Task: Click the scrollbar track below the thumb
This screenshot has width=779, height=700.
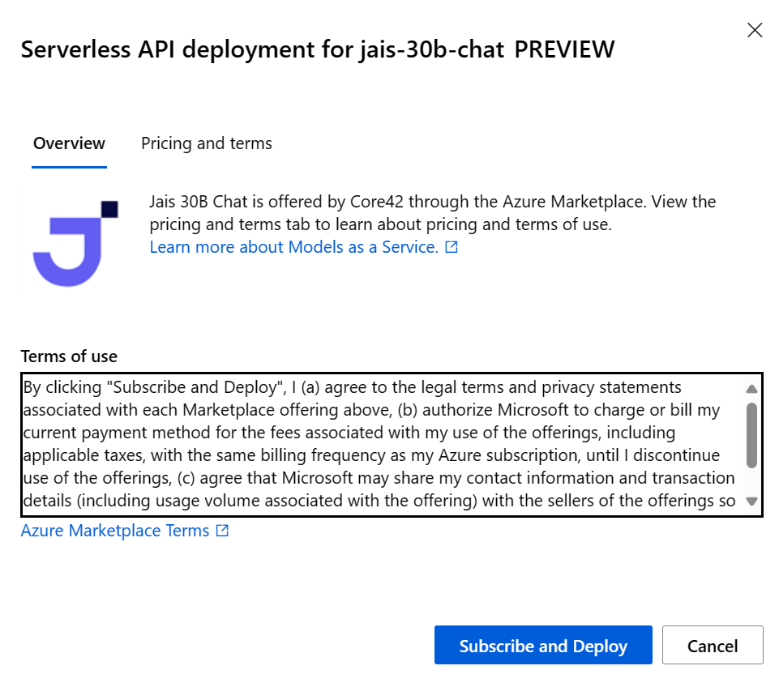Action: [x=751, y=481]
